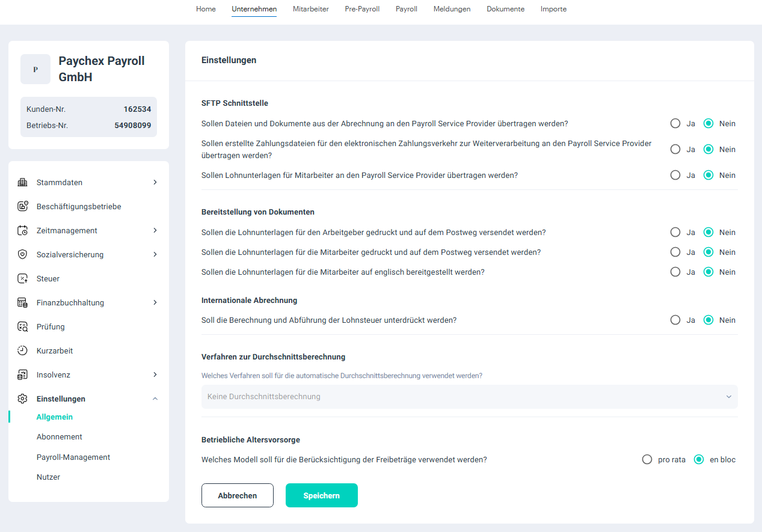This screenshot has width=762, height=532.
Task: Click the Prüfung search icon
Action: click(x=23, y=326)
